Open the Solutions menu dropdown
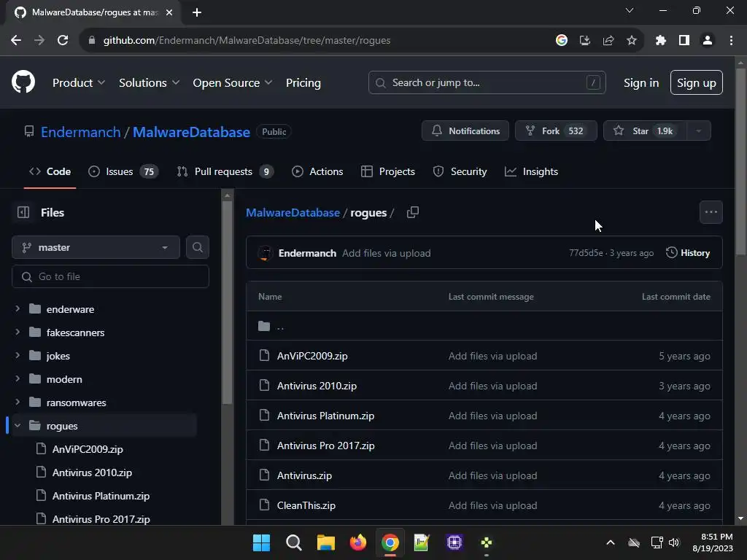Viewport: 747px width, 560px height. point(149,83)
